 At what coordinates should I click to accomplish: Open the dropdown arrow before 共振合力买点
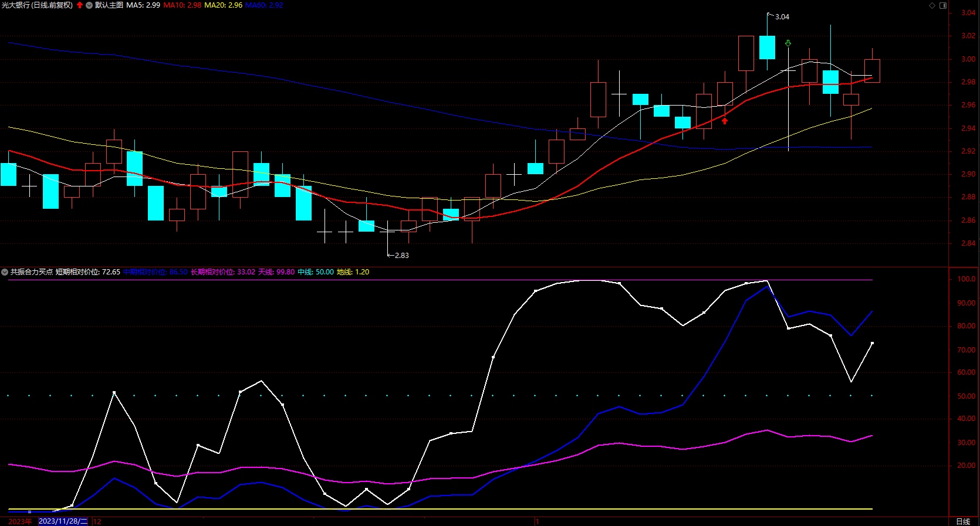pyautogui.click(x=5, y=272)
